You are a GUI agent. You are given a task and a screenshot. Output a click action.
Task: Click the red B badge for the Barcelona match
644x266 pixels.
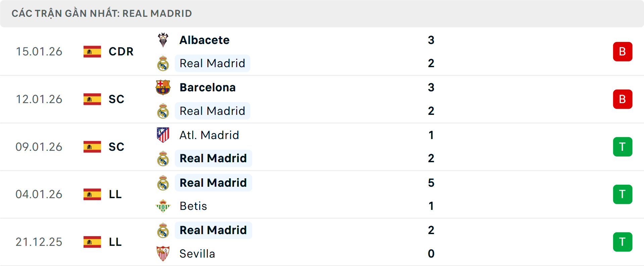[623, 99]
